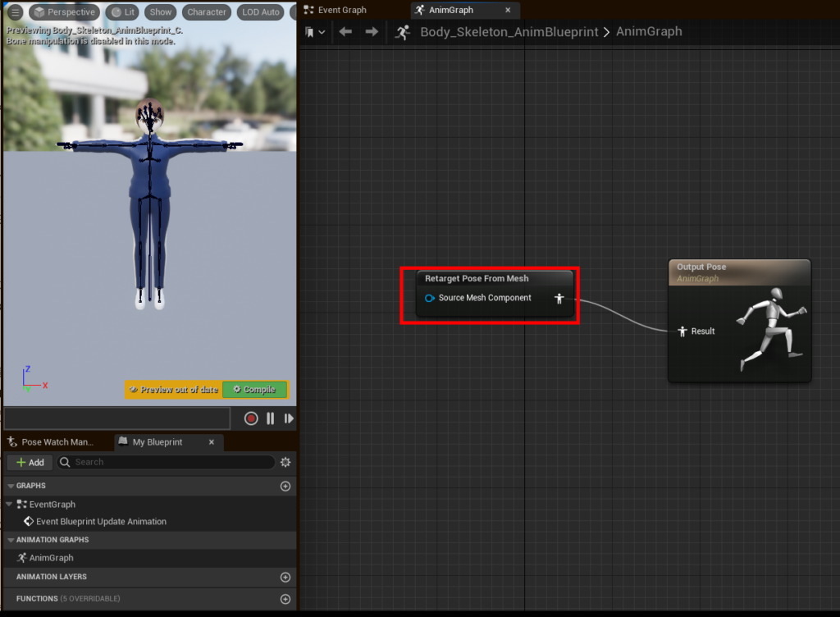Viewport: 840px width, 617px height.
Task: Open the Show viewport menu
Action: (x=161, y=11)
